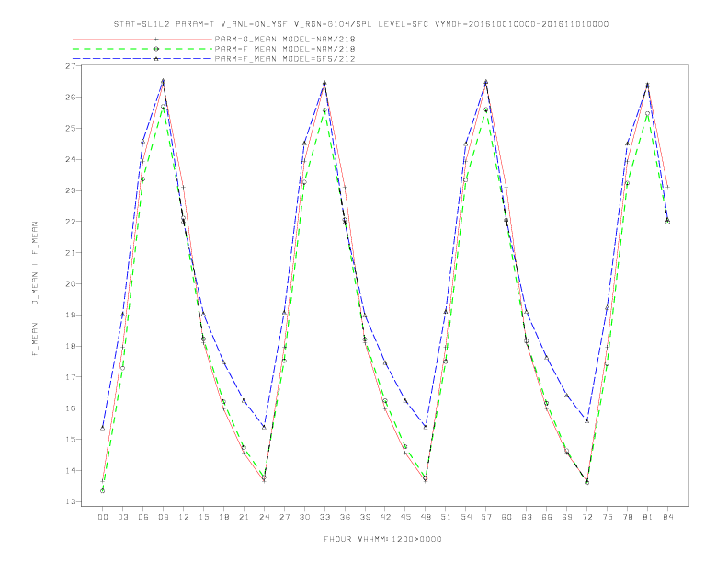Click x-axis tick label 12
The width and height of the screenshot is (728, 563).
tap(184, 517)
